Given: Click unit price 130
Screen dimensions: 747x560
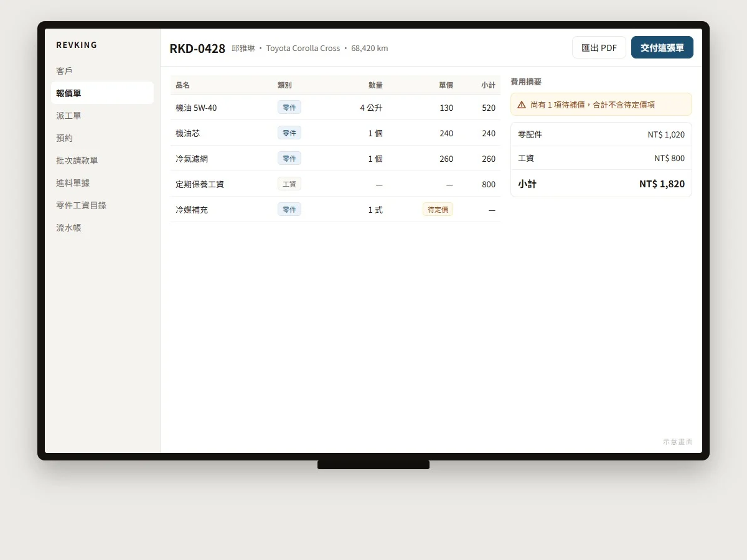Looking at the screenshot, I should point(446,108).
